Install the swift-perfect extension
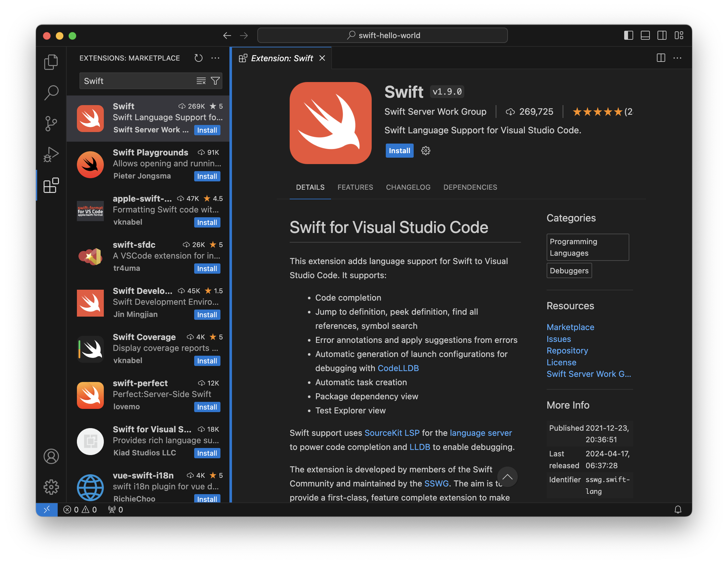728x564 pixels. point(207,407)
